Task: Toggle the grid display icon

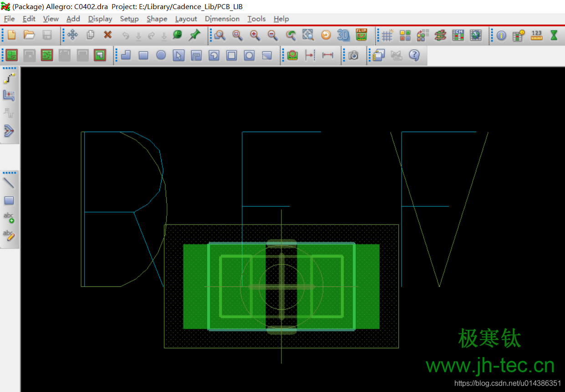Action: (x=387, y=35)
